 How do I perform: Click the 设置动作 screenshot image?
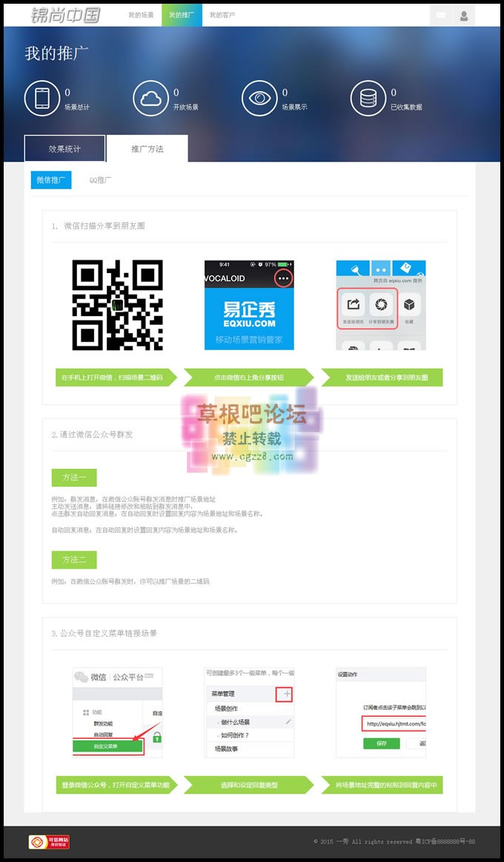[x=381, y=712]
